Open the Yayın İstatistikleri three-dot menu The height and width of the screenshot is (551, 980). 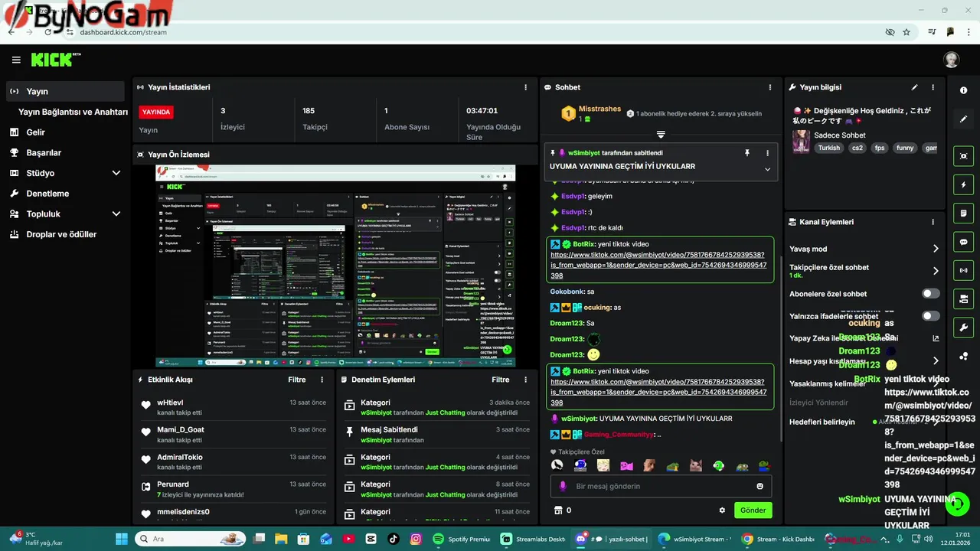[x=525, y=87]
